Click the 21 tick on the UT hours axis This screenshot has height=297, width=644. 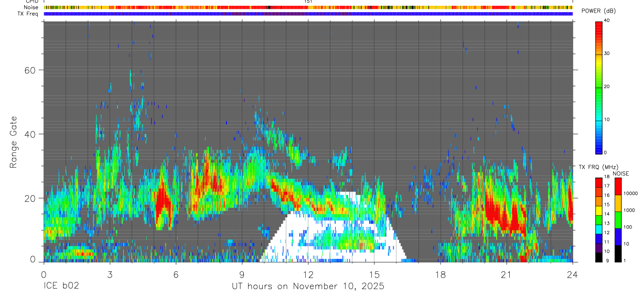507,274
